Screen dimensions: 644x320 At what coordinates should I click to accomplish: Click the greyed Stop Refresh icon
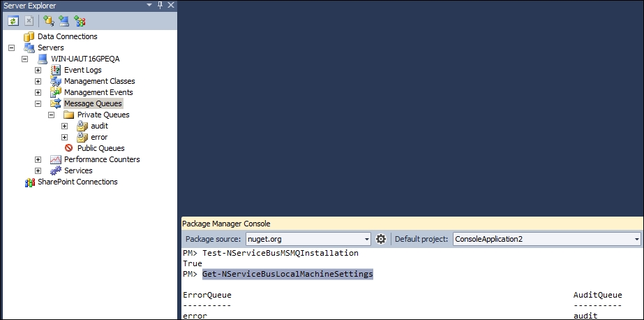coord(29,20)
